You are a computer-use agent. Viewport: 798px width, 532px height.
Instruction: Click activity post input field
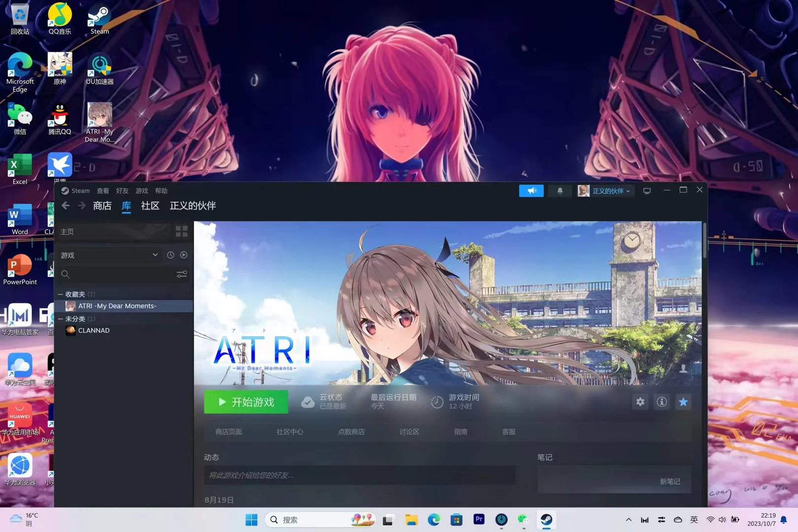tap(360, 475)
